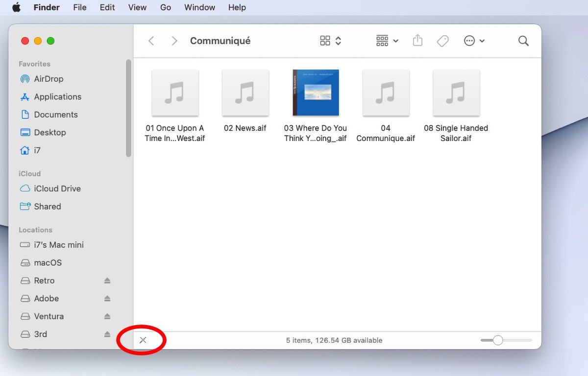588x376 pixels.
Task: Click the Share toolbar icon
Action: (417, 41)
